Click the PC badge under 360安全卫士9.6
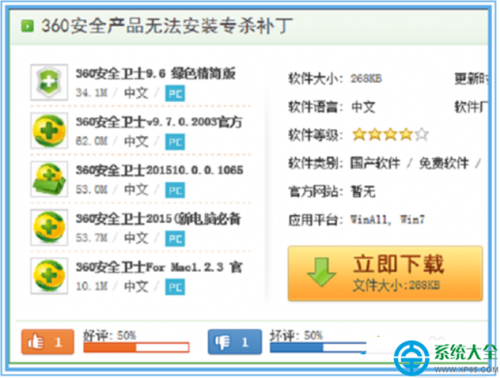The height and width of the screenshot is (378, 500). 175,94
